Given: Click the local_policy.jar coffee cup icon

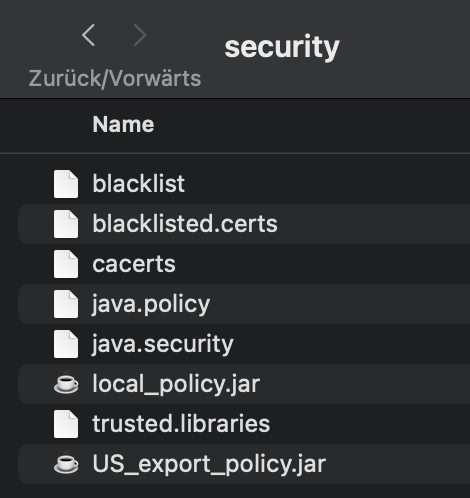Looking at the screenshot, I should [x=66, y=384].
